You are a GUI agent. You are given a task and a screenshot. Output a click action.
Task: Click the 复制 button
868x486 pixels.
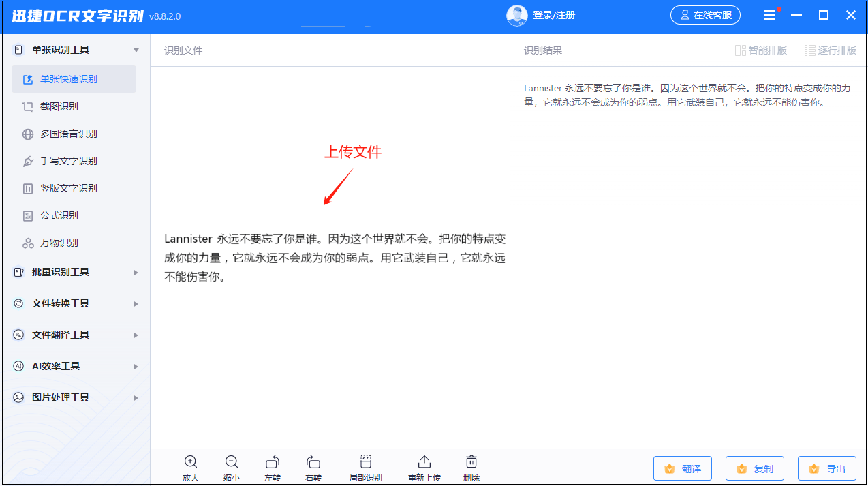[755, 469]
